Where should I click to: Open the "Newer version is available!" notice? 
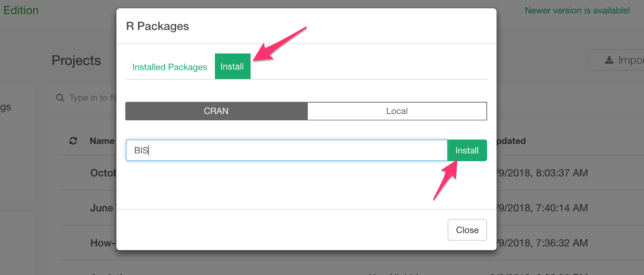click(577, 10)
